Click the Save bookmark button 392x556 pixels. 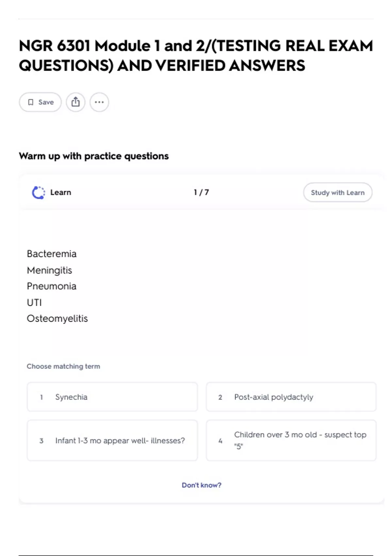tap(40, 102)
